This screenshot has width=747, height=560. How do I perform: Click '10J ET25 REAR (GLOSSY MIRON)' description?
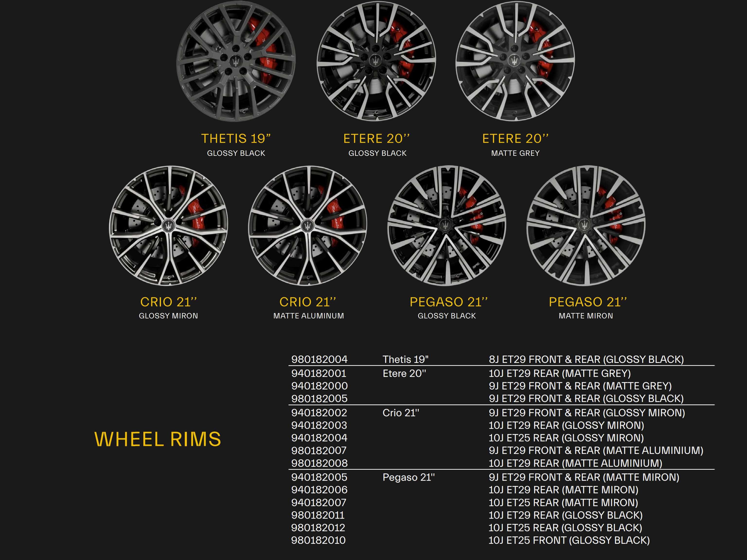click(x=566, y=438)
